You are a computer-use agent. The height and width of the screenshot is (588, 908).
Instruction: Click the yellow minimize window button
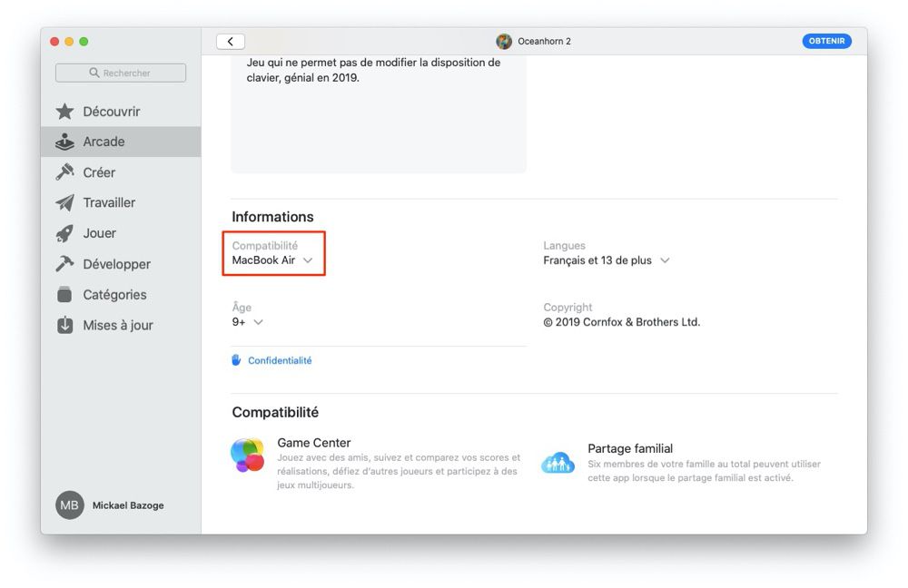pos(69,42)
